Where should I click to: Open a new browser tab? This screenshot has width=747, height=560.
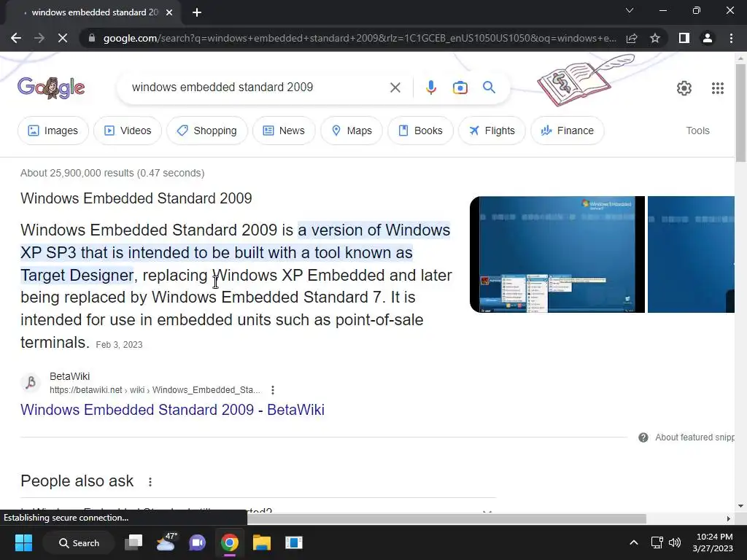197,12
